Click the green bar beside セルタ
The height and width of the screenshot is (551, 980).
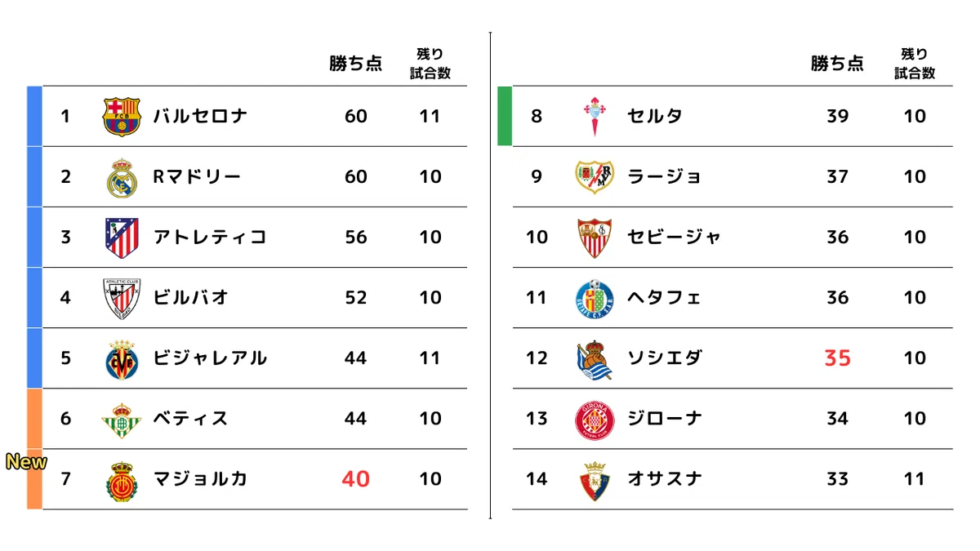coord(505,116)
